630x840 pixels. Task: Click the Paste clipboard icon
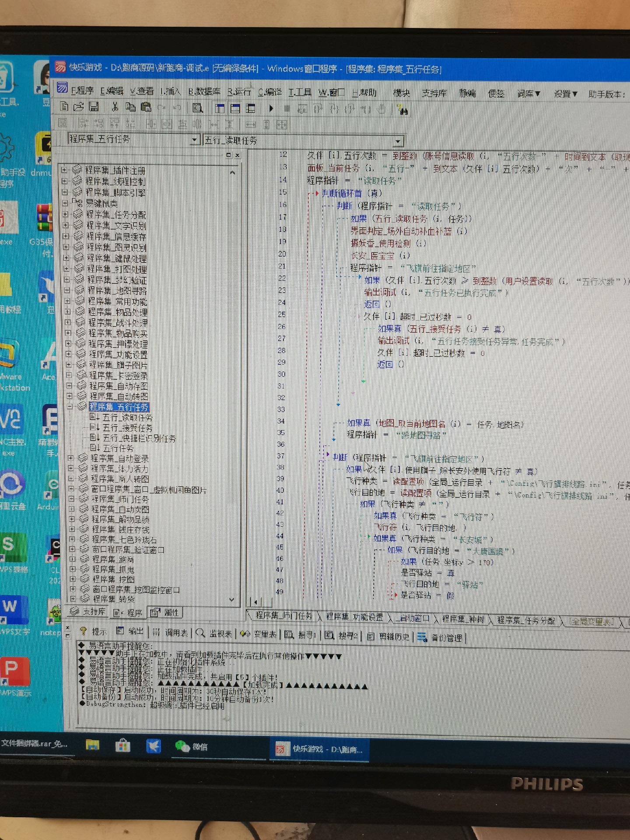(x=146, y=107)
